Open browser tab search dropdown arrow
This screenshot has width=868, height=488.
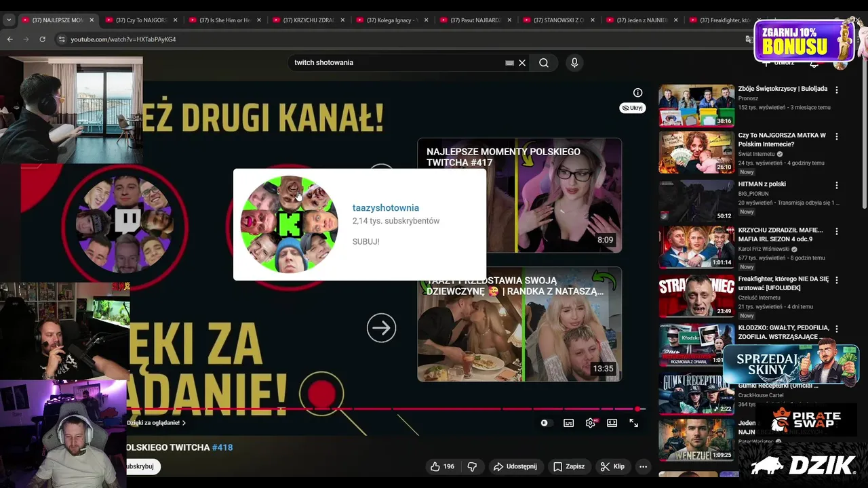click(9, 20)
